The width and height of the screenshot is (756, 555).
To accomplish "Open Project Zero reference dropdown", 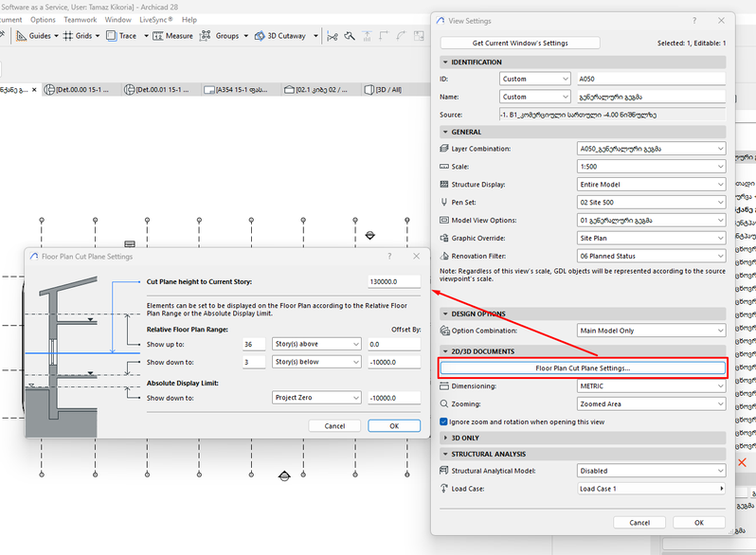I will [x=316, y=398].
